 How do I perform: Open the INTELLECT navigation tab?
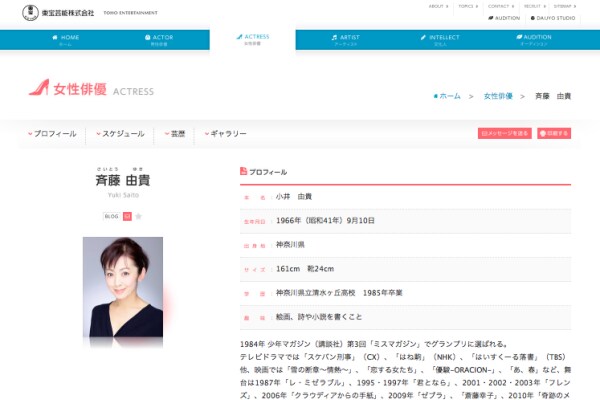(x=440, y=40)
